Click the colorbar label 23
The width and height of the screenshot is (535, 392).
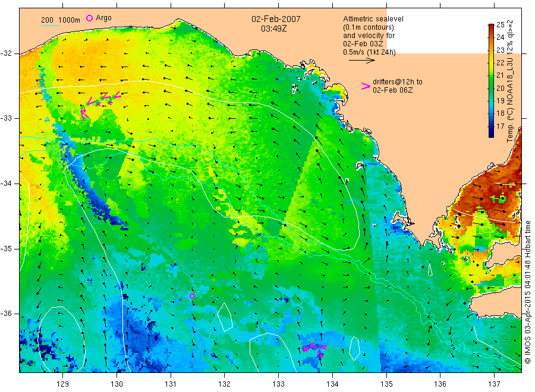(500, 50)
